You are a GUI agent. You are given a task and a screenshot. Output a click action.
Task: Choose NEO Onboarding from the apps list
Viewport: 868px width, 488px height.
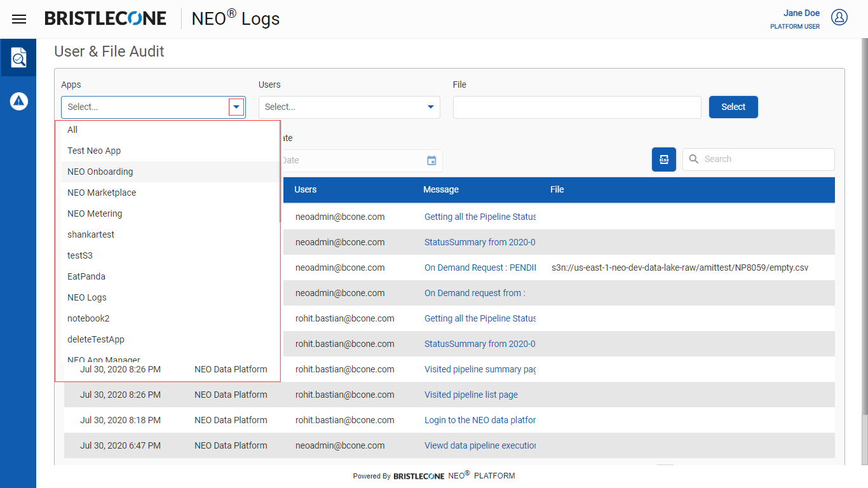click(100, 172)
